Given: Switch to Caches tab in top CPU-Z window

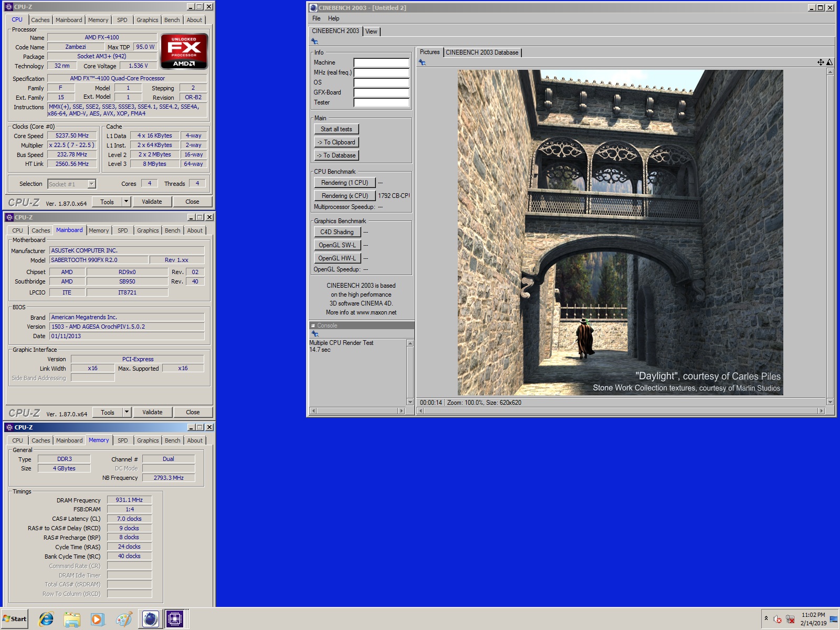Looking at the screenshot, I should [40, 20].
